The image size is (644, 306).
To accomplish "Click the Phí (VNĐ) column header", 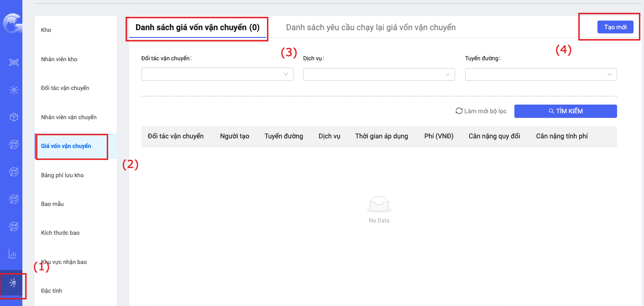I will tap(439, 136).
